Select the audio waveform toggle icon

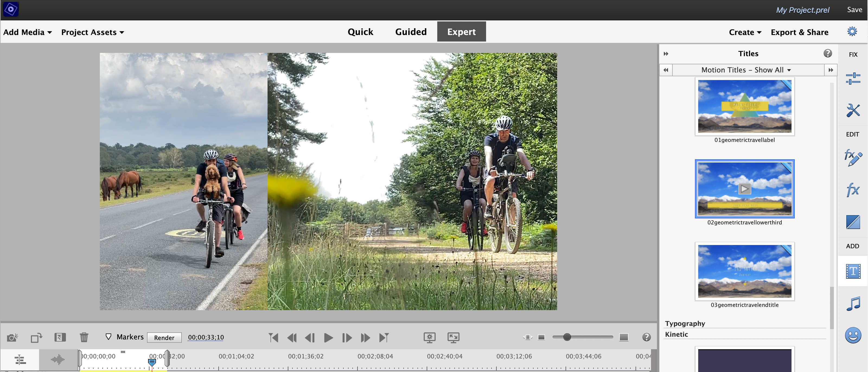pyautogui.click(x=58, y=359)
